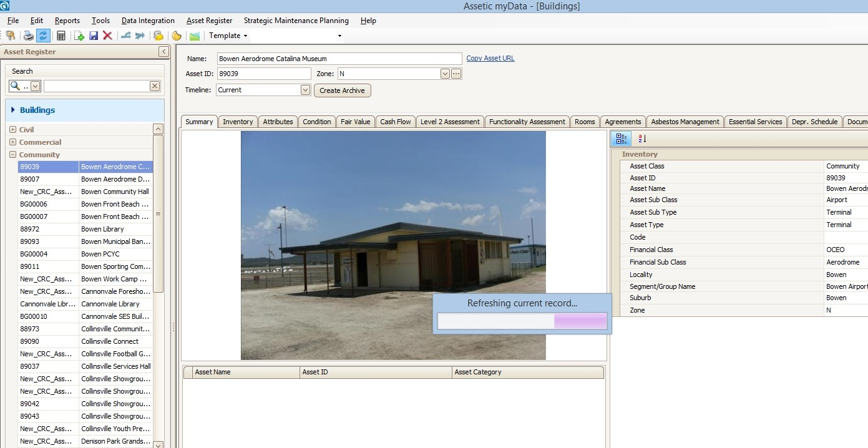Toggle categorized view in the property grid

pos(622,139)
